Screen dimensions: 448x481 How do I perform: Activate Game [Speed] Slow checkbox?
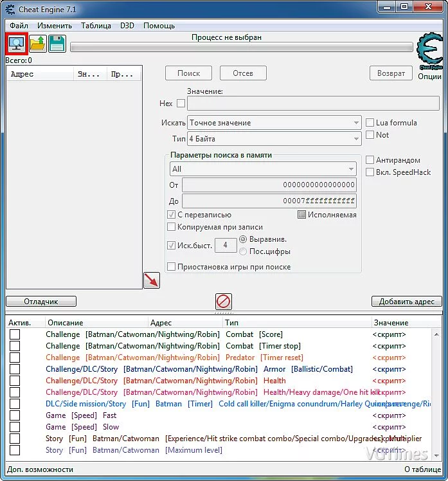(x=15, y=427)
